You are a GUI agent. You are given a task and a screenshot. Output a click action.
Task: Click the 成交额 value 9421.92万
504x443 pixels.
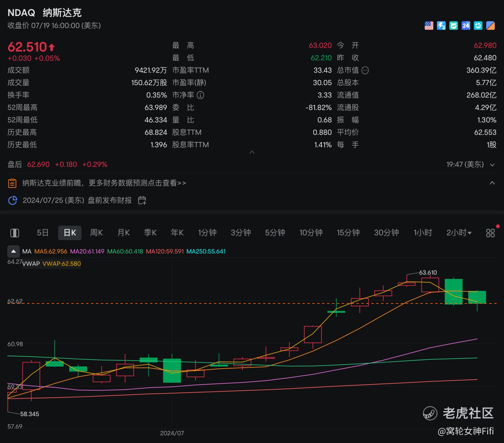(x=151, y=70)
